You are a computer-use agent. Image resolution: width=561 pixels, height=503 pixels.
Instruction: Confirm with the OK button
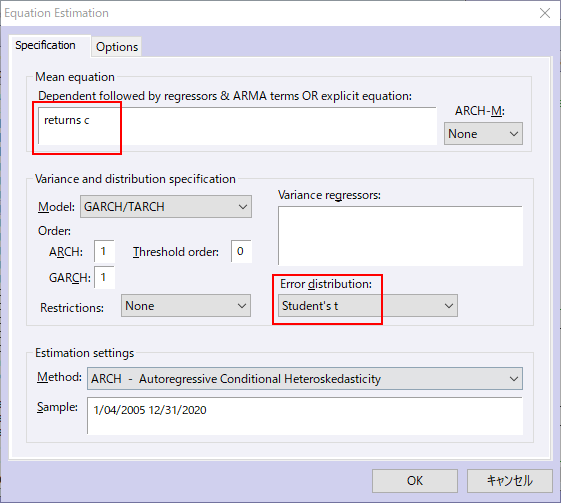tap(415, 481)
